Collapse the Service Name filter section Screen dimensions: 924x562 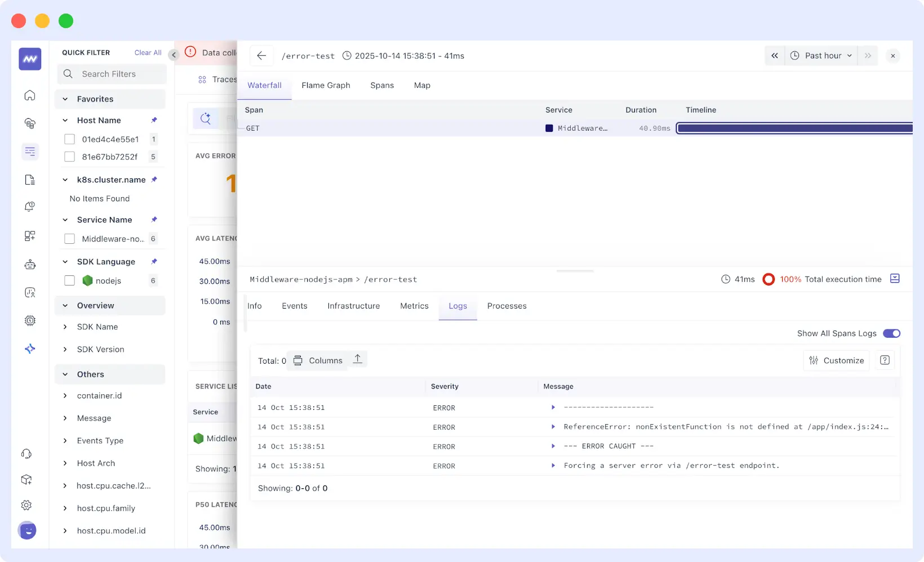coord(64,220)
